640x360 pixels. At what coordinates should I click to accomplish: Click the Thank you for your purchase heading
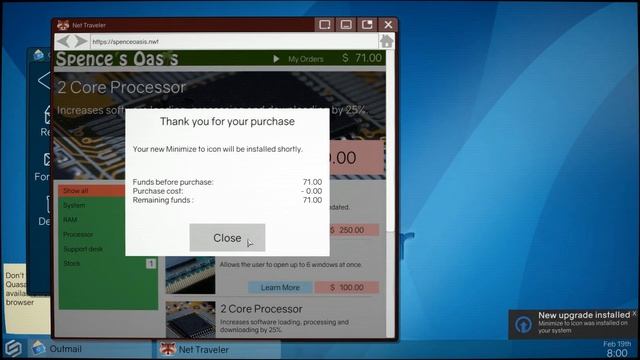pos(227,122)
